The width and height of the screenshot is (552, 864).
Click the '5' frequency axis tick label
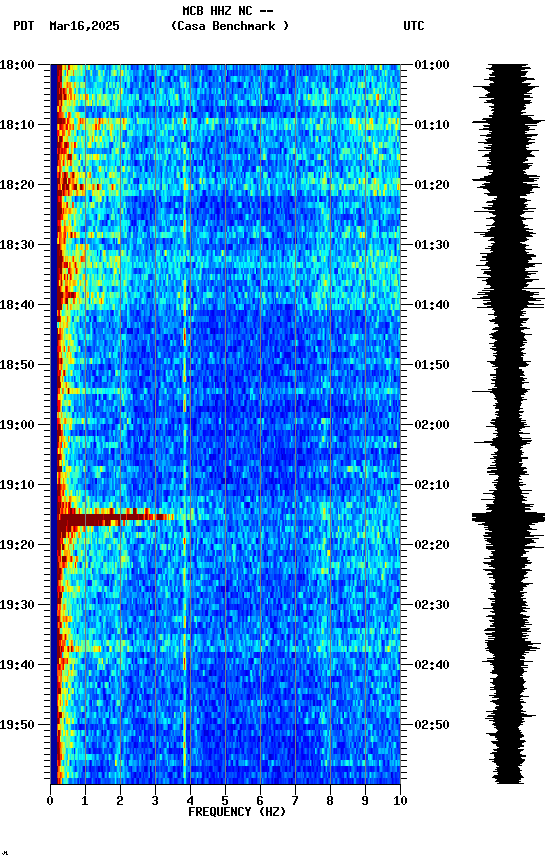click(225, 801)
